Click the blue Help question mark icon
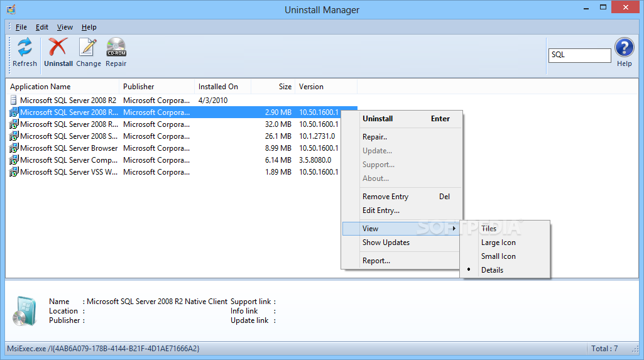 (625, 47)
